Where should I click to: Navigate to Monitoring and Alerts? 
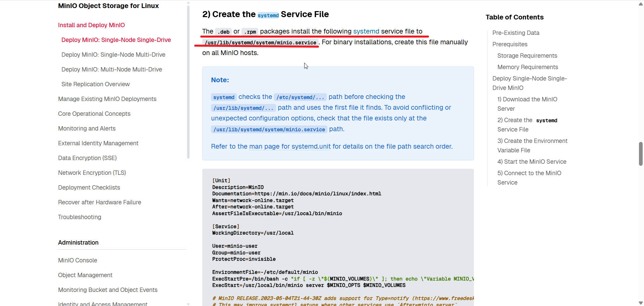click(x=87, y=129)
